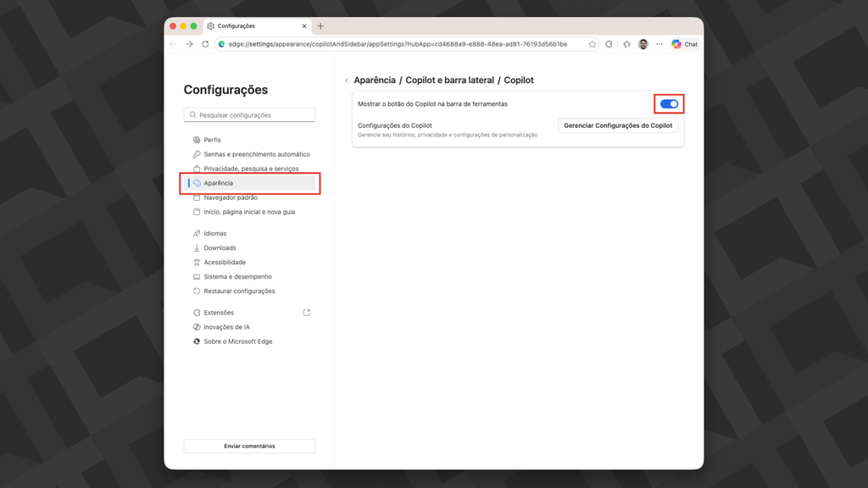The height and width of the screenshot is (488, 868).
Task: Collapse with the breadcrumb back chevron
Action: [x=346, y=80]
